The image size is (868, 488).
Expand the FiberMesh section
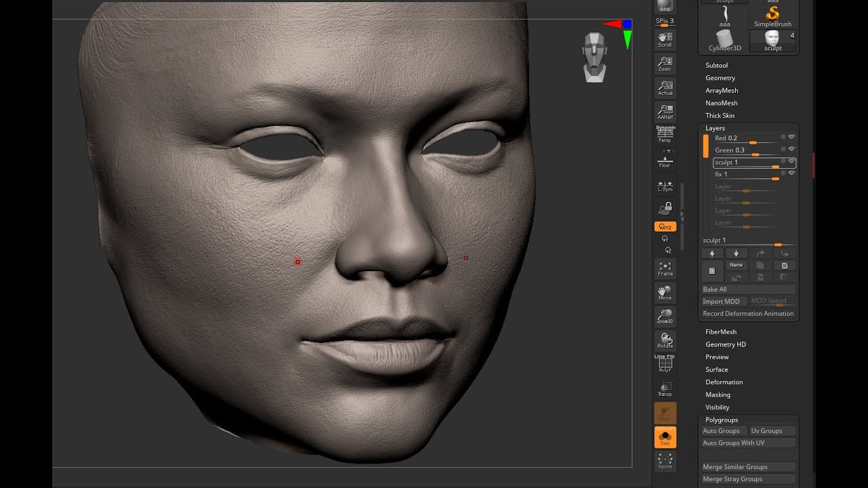(x=721, y=331)
